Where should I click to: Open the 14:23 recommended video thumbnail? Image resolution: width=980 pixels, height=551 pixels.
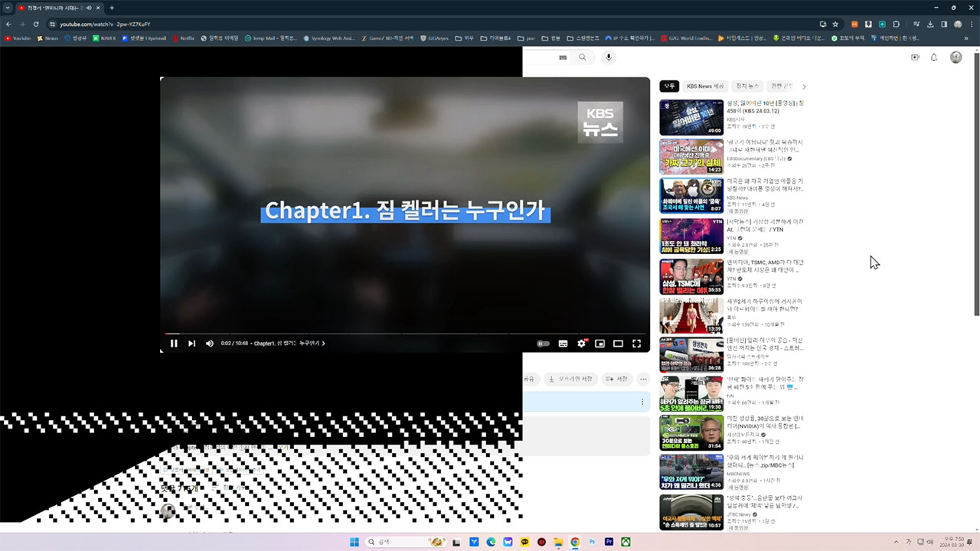click(691, 157)
